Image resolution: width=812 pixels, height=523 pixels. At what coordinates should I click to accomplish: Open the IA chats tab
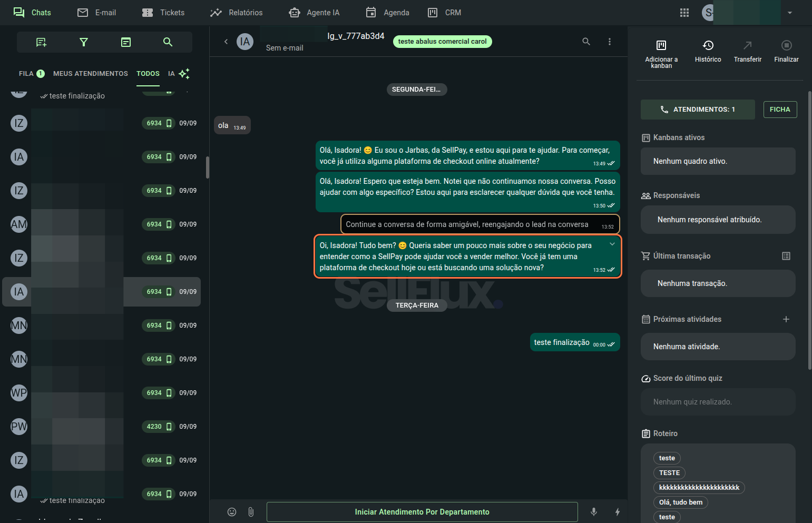point(179,74)
